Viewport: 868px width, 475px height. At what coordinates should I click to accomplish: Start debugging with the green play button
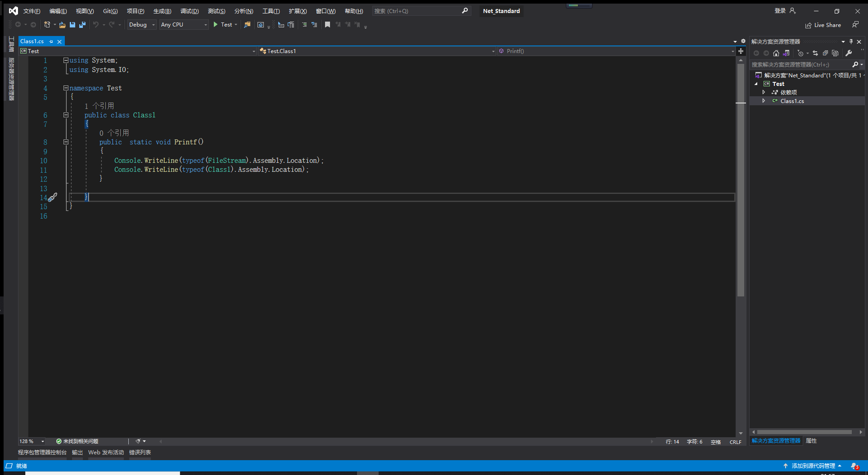pos(216,25)
